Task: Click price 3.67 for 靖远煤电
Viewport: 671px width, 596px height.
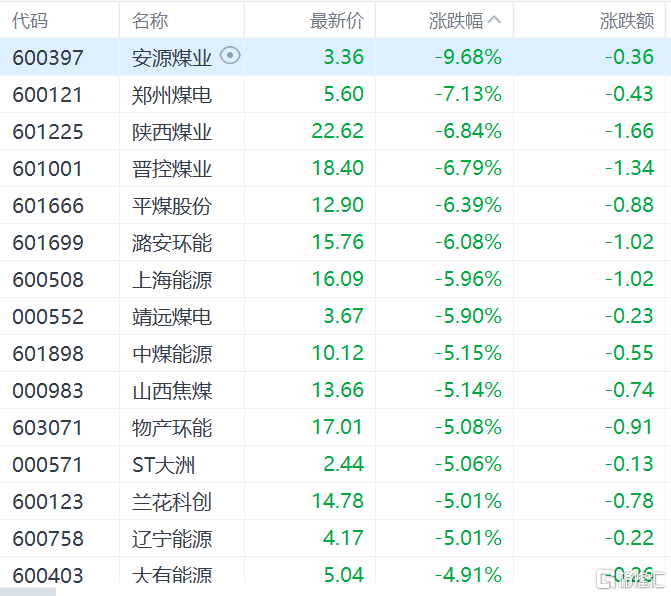Action: click(x=344, y=316)
